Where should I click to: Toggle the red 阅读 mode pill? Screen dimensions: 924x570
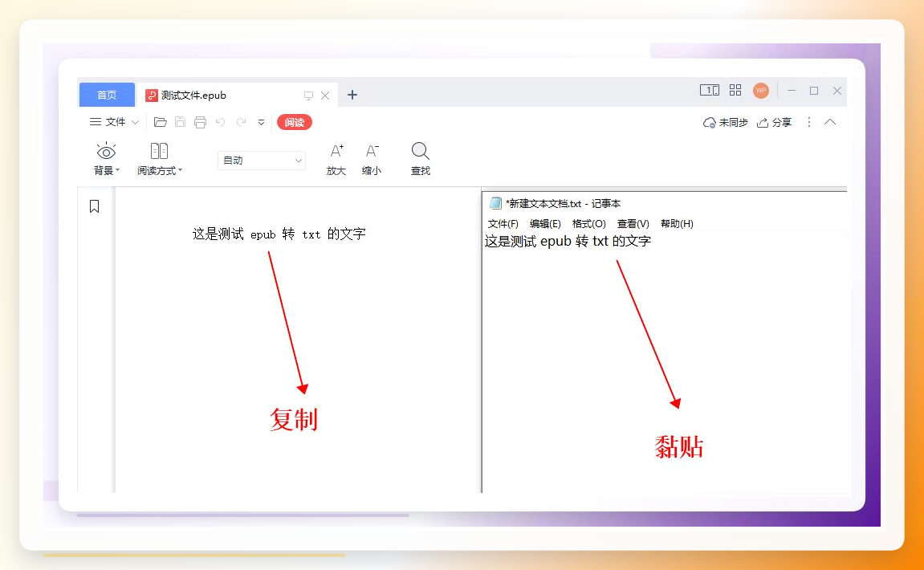(295, 122)
